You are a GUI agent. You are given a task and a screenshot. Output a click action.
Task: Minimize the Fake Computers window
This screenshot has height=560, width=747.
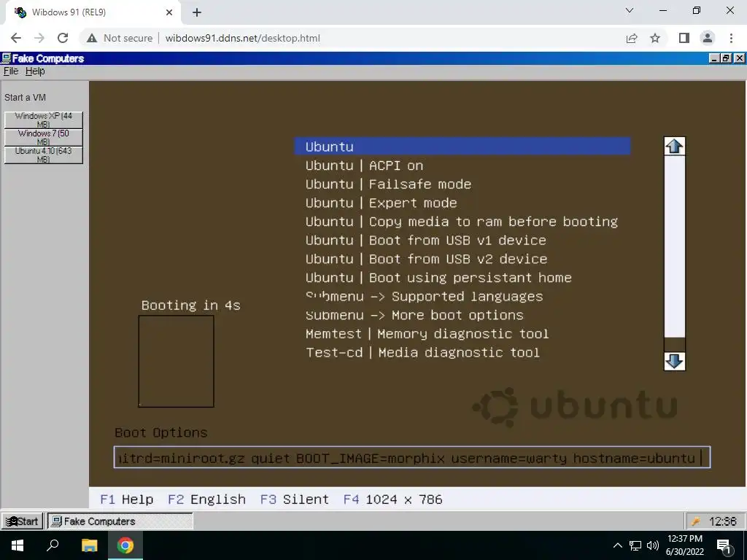point(714,58)
